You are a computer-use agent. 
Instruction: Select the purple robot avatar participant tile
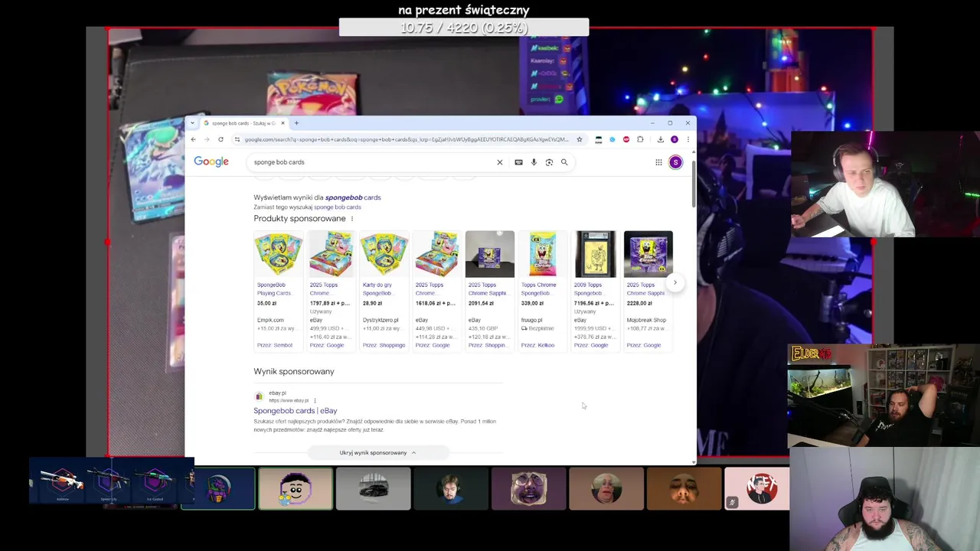218,489
